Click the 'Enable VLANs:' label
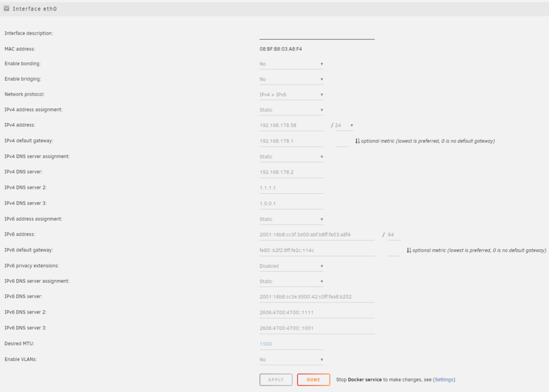The height and width of the screenshot is (392, 549). (x=21, y=360)
